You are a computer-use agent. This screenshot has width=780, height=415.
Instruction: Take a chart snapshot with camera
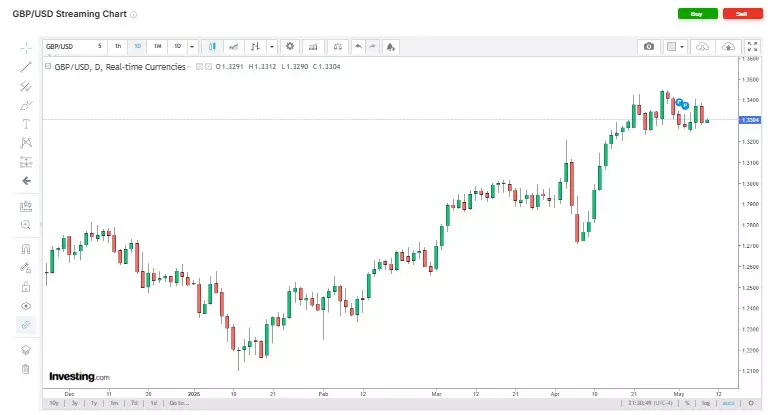(x=649, y=46)
